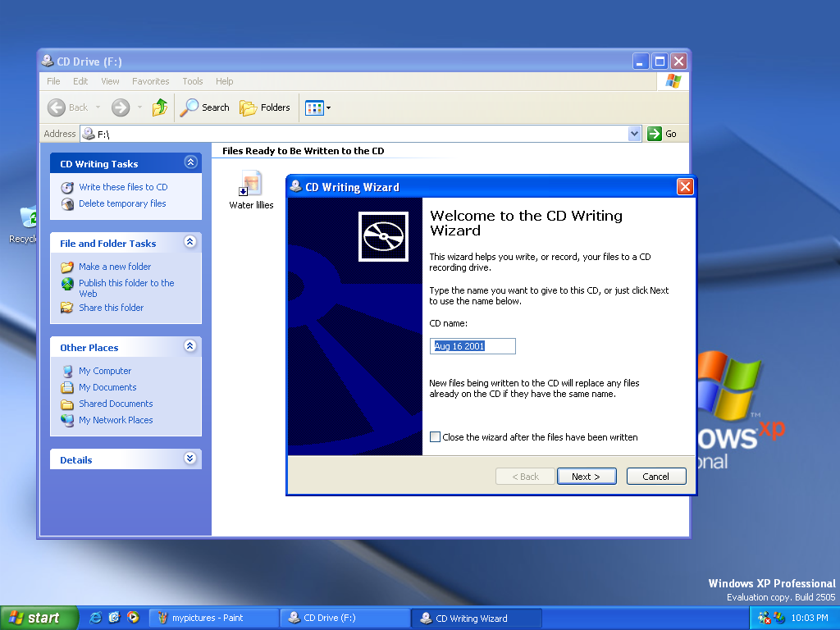Toggle the Folders pane button
Viewport: 840px width, 630px height.
265,107
